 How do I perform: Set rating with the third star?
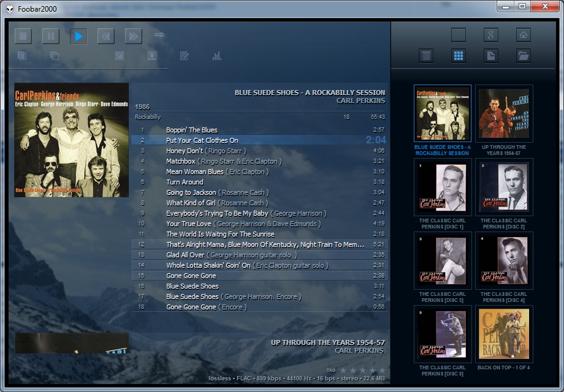coord(362,370)
